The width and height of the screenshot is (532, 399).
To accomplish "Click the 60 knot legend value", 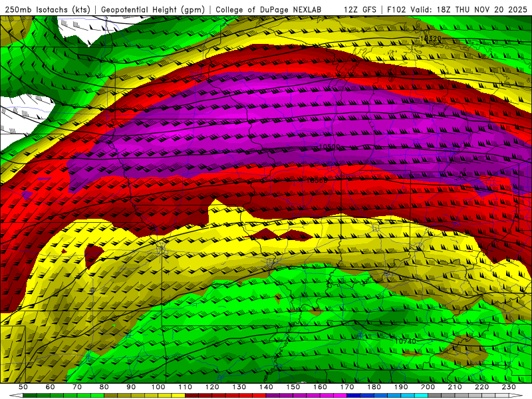I will pos(50,387).
